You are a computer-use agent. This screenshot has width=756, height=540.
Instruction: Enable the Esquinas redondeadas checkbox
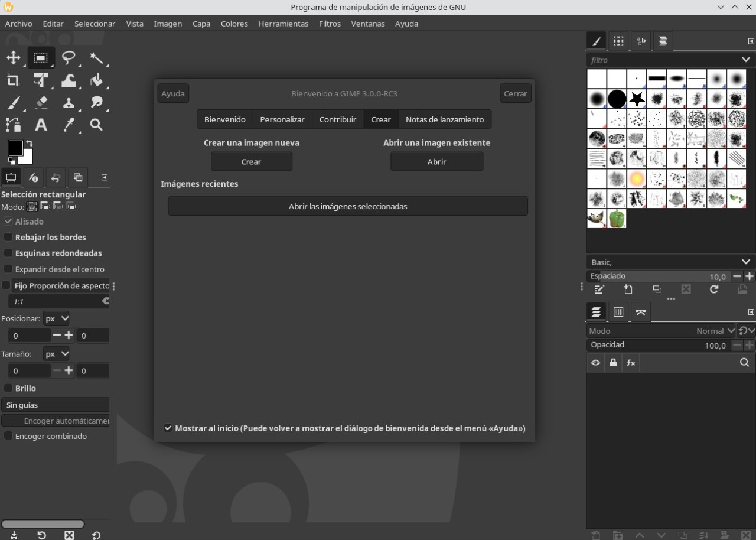click(8, 253)
